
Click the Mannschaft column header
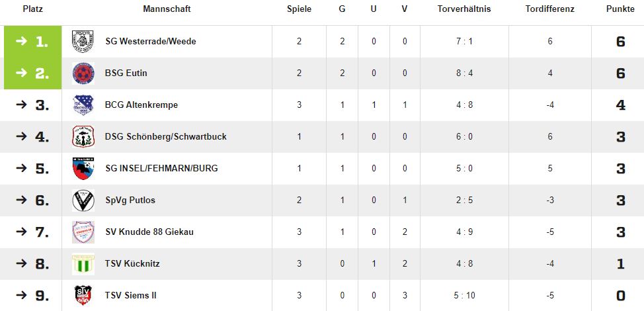[x=167, y=9]
